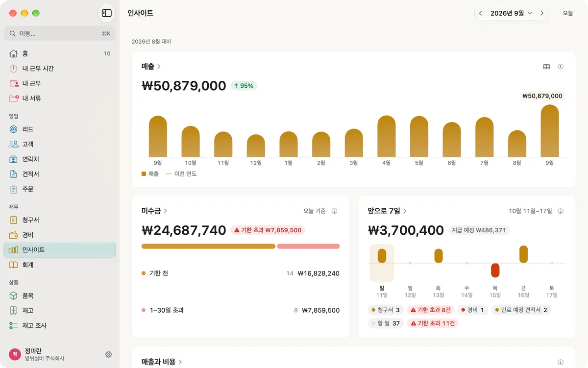The height and width of the screenshot is (368, 588).
Task: Click 지급 예정 ₩486,371 badge
Action: click(x=479, y=230)
